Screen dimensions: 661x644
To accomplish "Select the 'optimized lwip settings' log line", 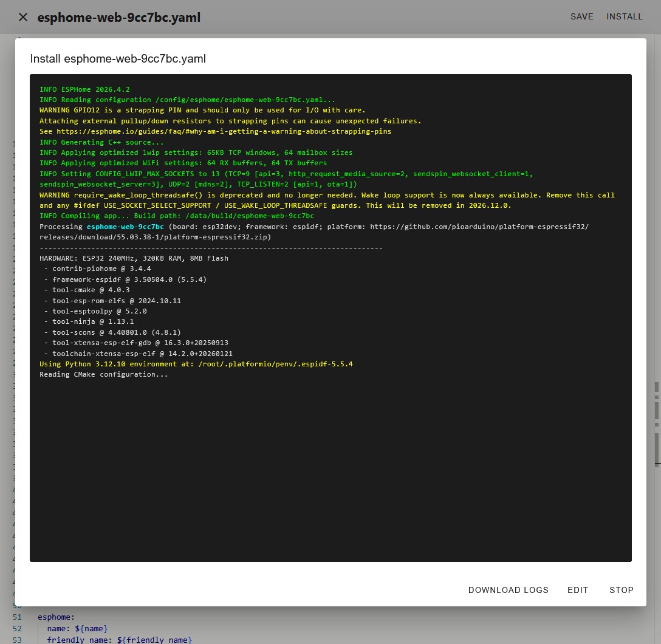I will pyautogui.click(x=196, y=152).
